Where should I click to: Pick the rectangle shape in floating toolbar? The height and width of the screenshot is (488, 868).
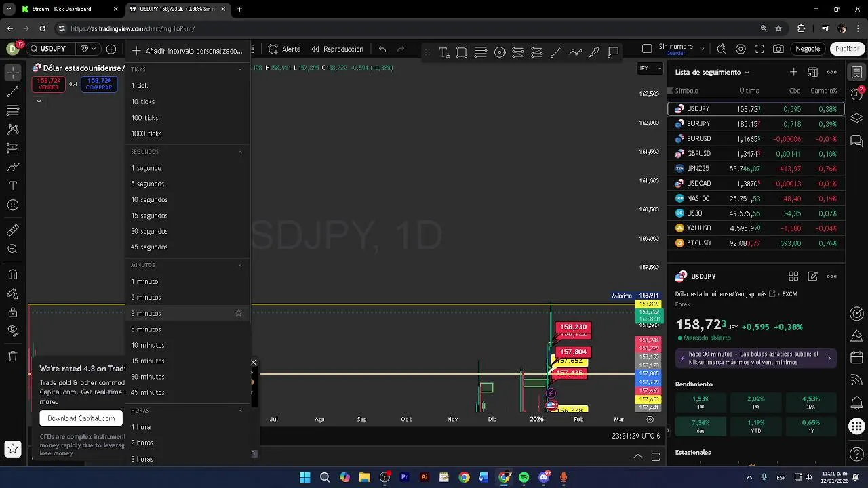click(462, 52)
